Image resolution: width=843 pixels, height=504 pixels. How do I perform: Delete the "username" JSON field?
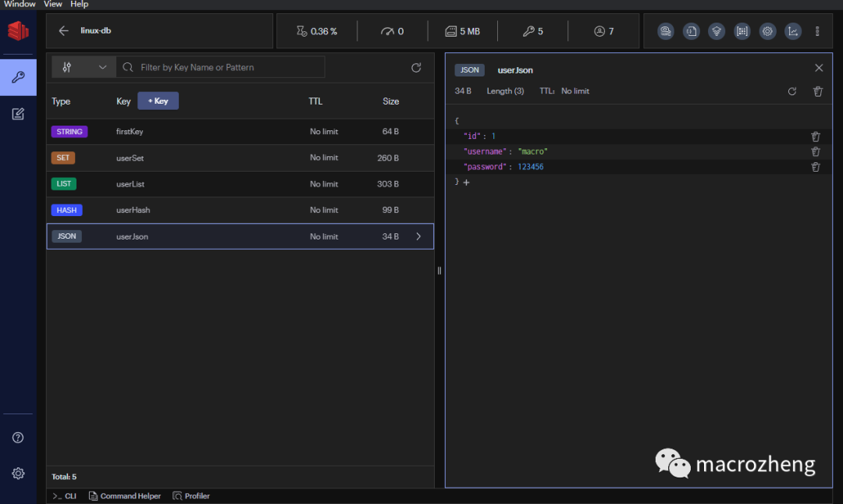816,151
